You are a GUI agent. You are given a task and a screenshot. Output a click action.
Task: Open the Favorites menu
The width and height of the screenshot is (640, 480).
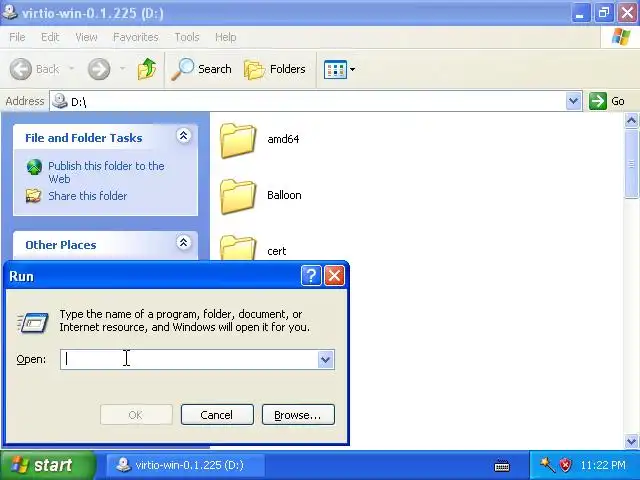click(x=136, y=37)
